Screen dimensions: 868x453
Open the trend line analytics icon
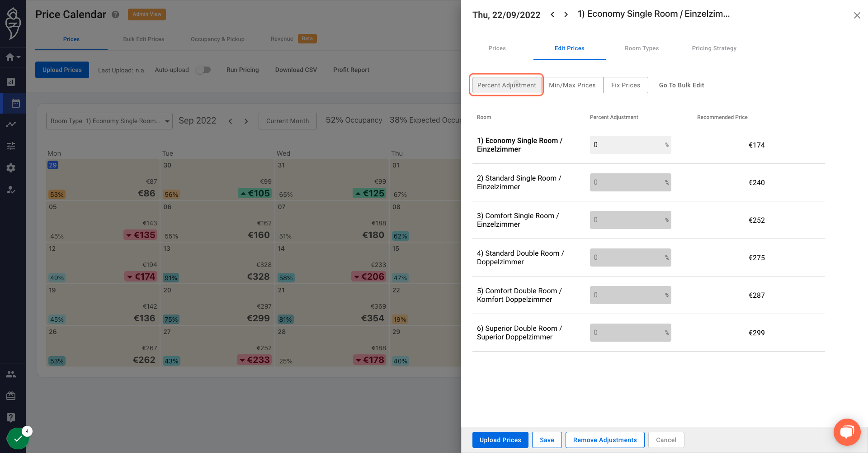[11, 124]
